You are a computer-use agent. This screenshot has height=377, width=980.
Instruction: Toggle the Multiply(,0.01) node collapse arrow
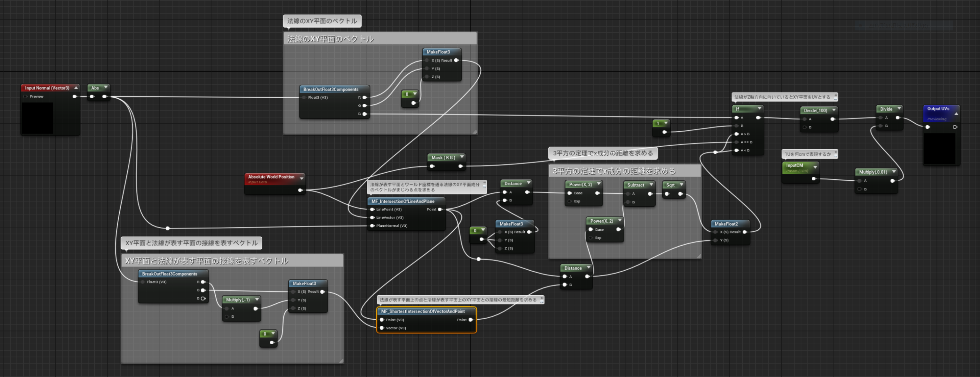(894, 172)
